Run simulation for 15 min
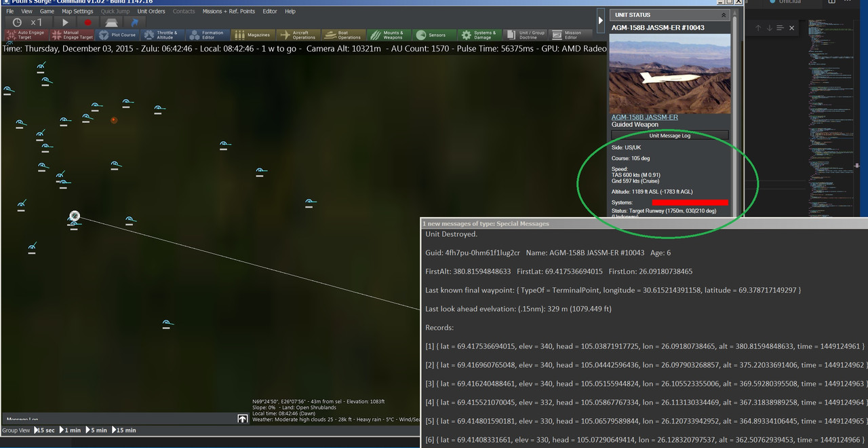The height and width of the screenshot is (448, 868). coord(123,430)
